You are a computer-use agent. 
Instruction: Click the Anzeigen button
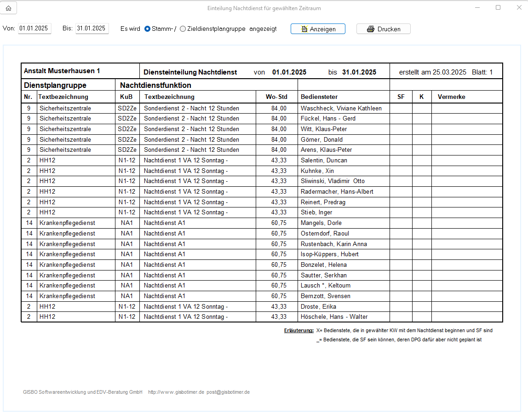(318, 29)
